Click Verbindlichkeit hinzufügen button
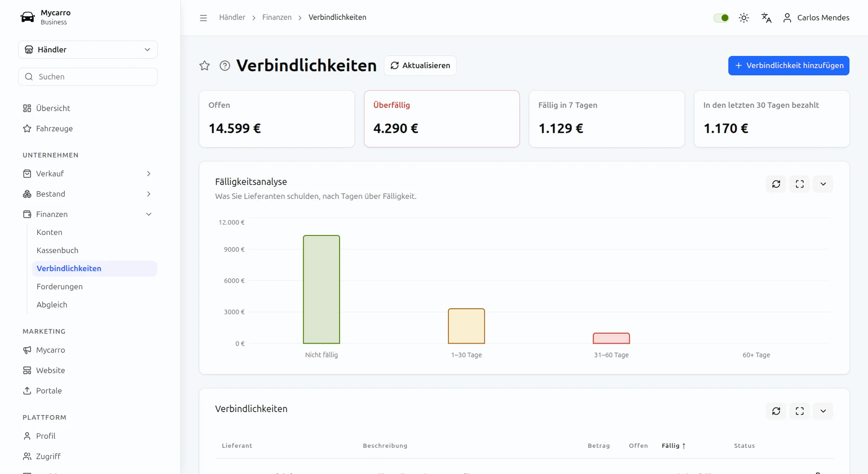The image size is (868, 474). coord(789,66)
